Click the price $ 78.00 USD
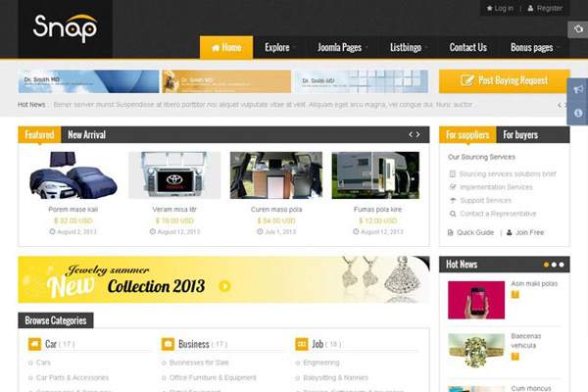This screenshot has width=588, height=392. tap(174, 220)
